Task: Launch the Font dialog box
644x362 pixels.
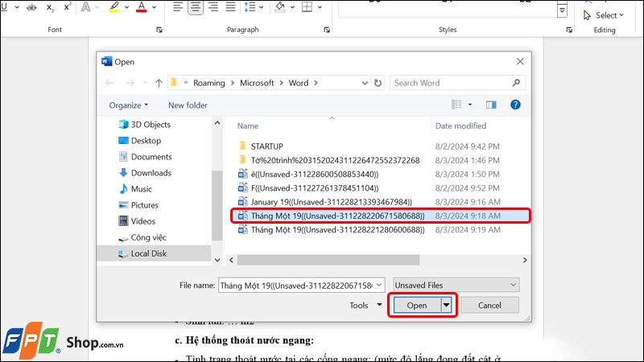Action: [159, 30]
